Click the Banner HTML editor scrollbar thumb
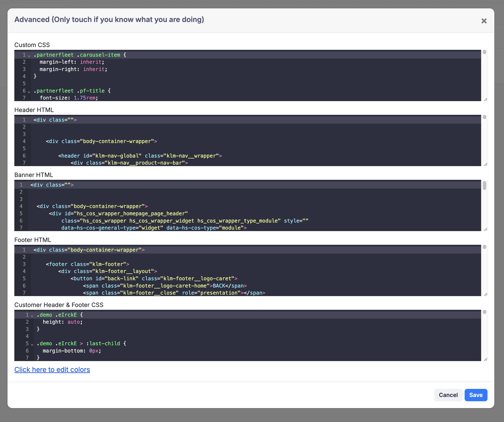Image resolution: width=504 pixels, height=422 pixels. [x=485, y=186]
